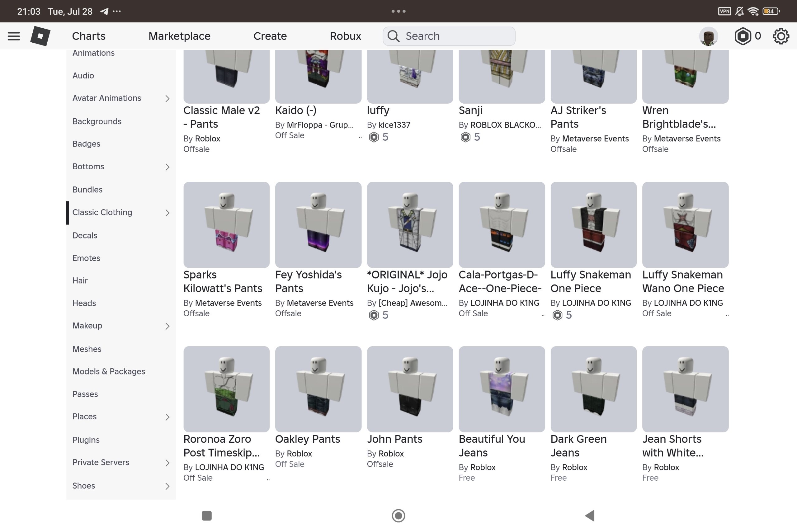Open the Robux balance icon
This screenshot has height=532, width=797.
(743, 36)
